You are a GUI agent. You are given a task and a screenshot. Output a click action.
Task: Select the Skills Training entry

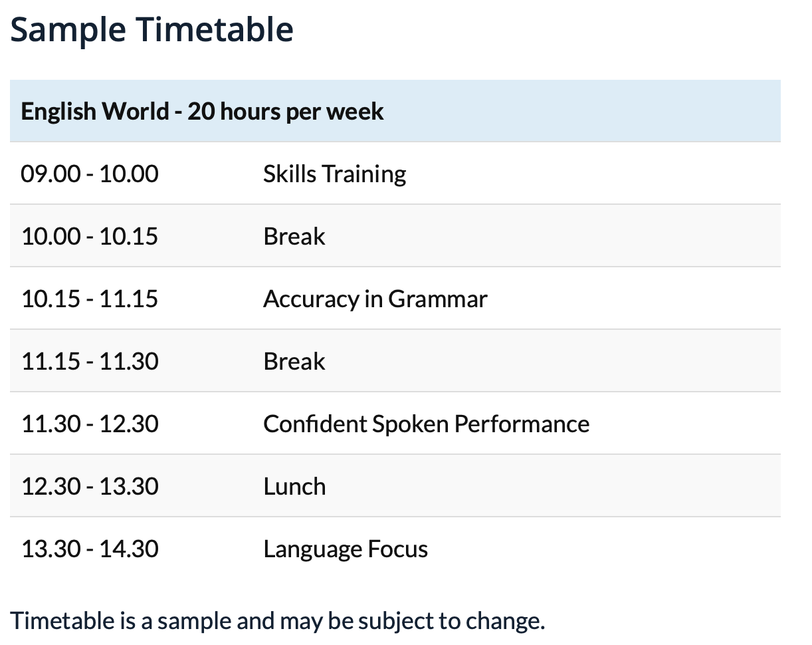(x=334, y=174)
